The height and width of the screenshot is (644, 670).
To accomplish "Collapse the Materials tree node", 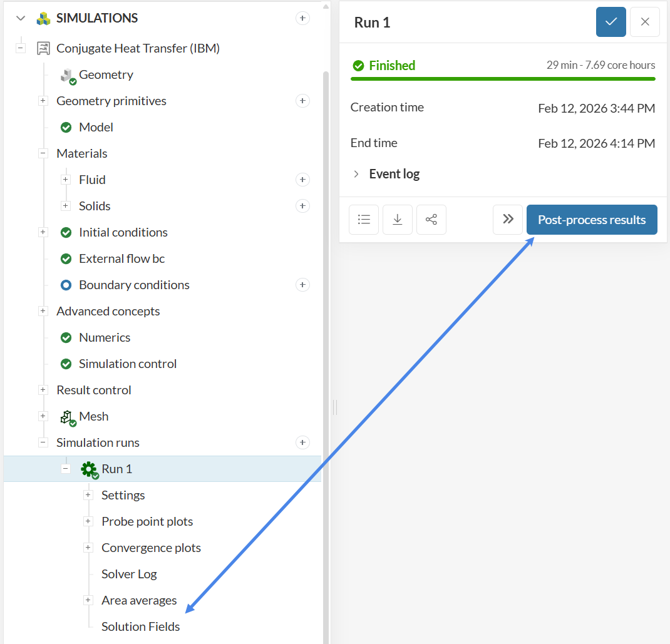I will (x=43, y=153).
